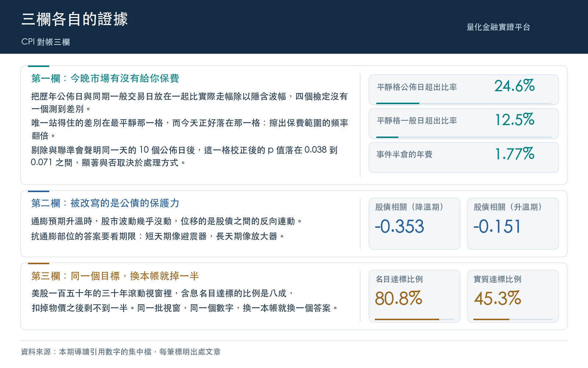Click the line starting 抗通膨部位的答案
The image size is (588, 368).
158,236
